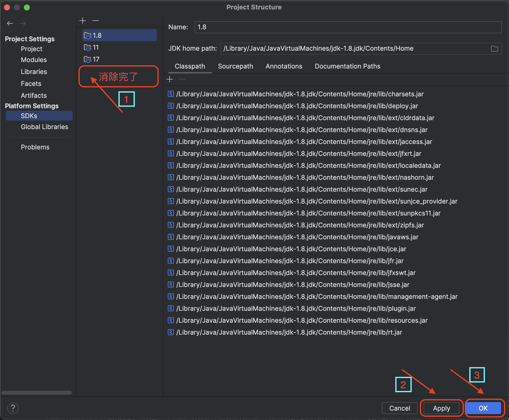The height and width of the screenshot is (420, 509).
Task: Click the add SDK plus icon
Action: [x=83, y=21]
